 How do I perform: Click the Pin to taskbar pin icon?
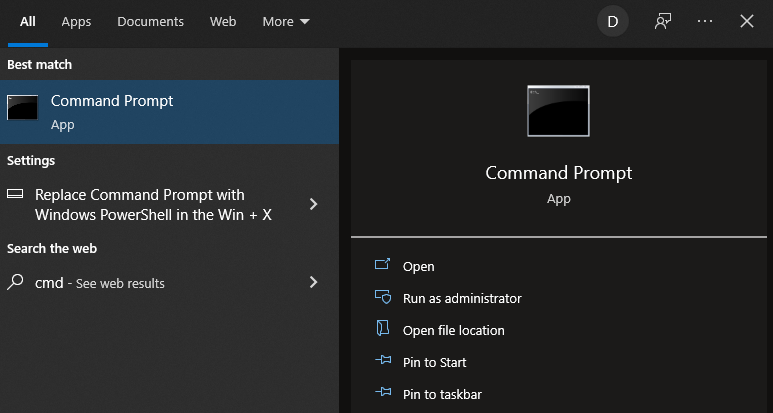click(x=383, y=392)
